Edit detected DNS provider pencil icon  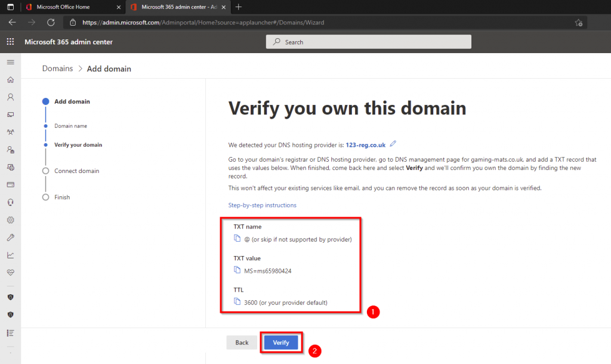point(393,144)
